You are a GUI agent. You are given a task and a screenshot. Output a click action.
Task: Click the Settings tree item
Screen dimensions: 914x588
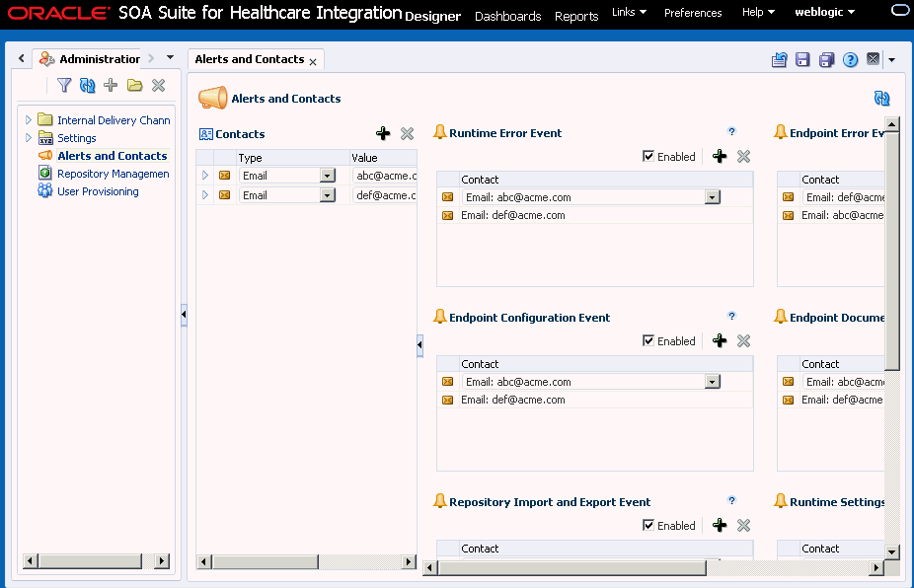pos(76,138)
